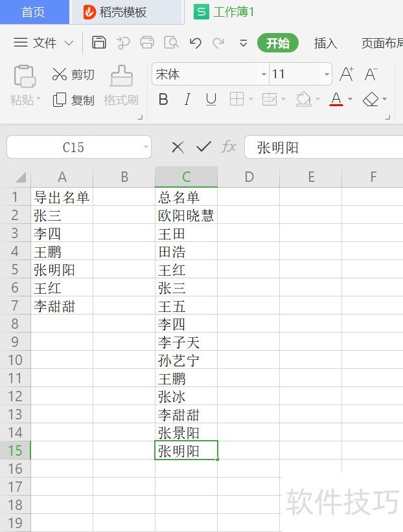Open the 稻壳模板 tab
Screen dimensions: 403x532
pos(126,12)
